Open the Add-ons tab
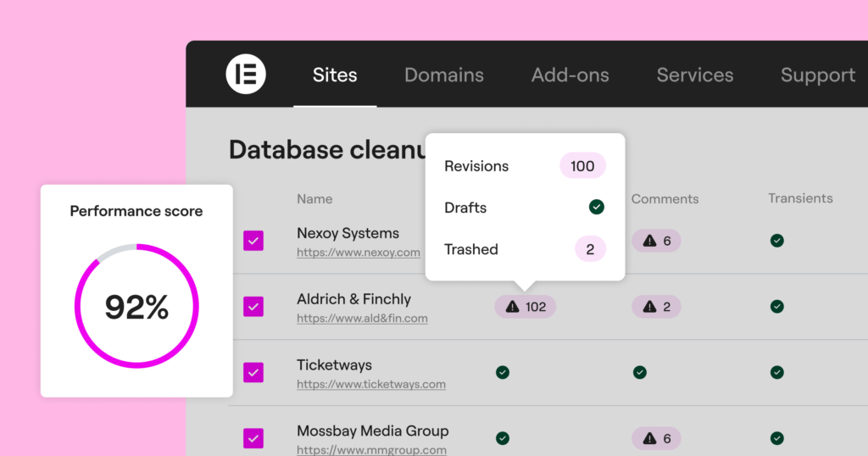This screenshot has height=456, width=868. [x=570, y=75]
